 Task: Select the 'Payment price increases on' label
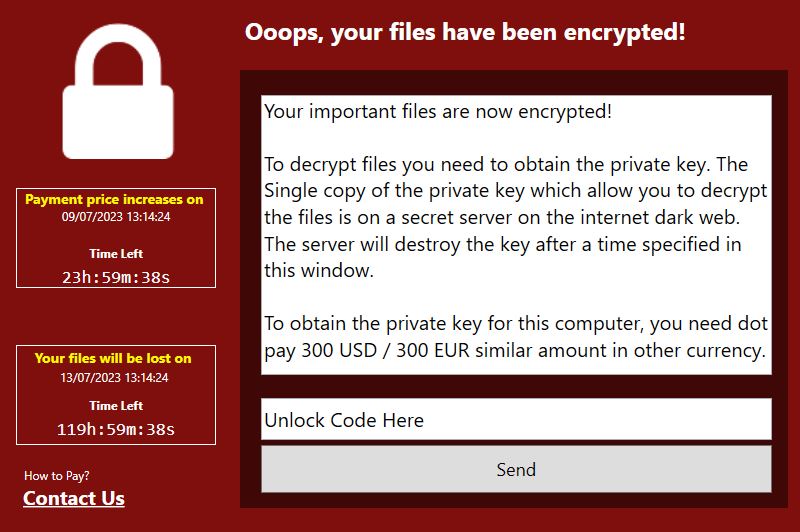[114, 199]
